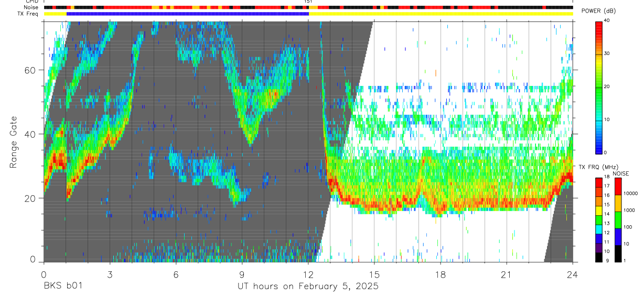Select the "BKS b01" radar beam label
The height and width of the screenshot is (297, 644).
(x=63, y=287)
